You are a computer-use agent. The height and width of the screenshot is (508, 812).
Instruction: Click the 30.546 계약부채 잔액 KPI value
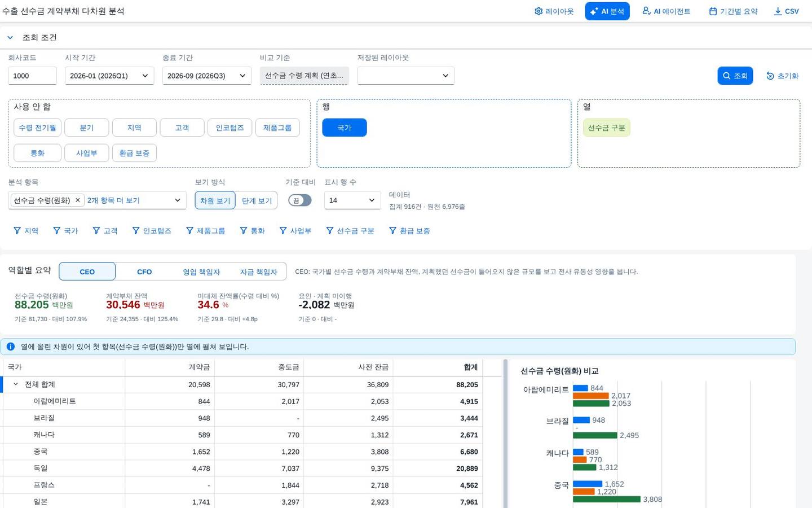click(123, 305)
